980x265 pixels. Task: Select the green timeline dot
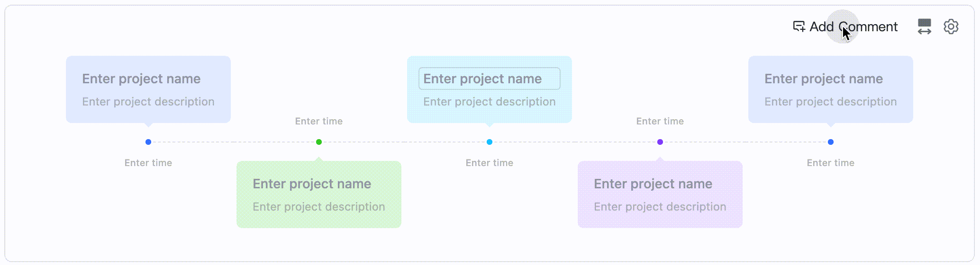[x=319, y=142]
